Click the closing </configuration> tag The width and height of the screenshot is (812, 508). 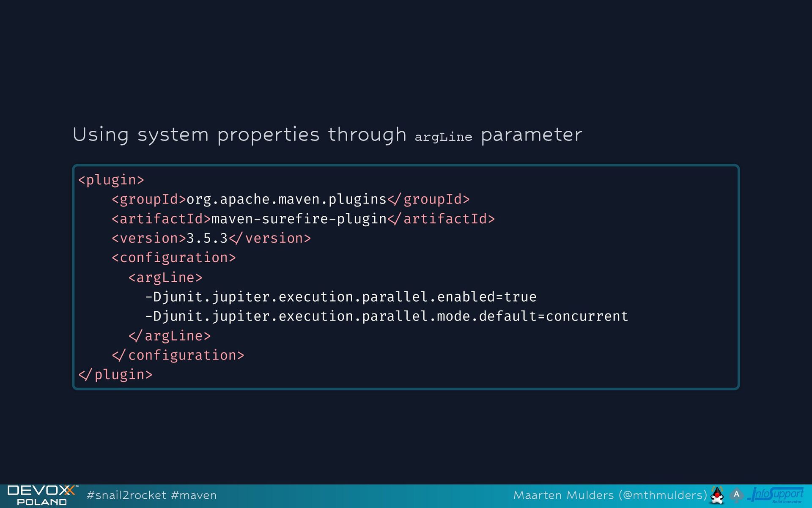pyautogui.click(x=178, y=355)
